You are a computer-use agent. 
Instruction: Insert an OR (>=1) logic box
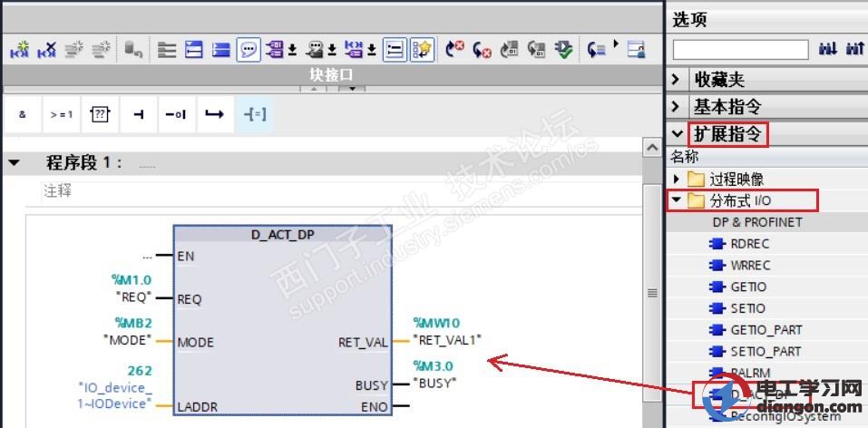tap(61, 114)
